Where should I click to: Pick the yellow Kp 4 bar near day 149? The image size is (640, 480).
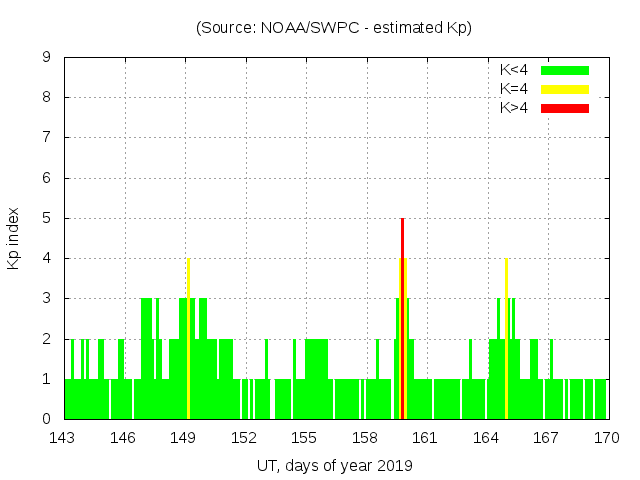[188, 340]
